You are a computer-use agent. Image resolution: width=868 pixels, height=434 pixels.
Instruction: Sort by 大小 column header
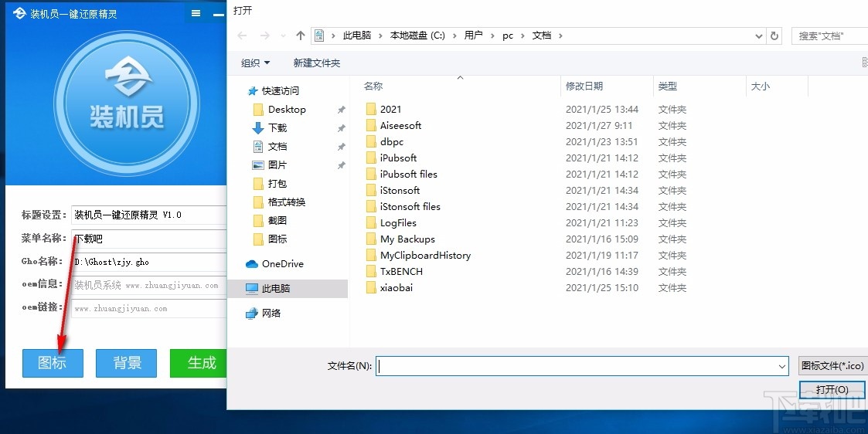click(x=760, y=86)
